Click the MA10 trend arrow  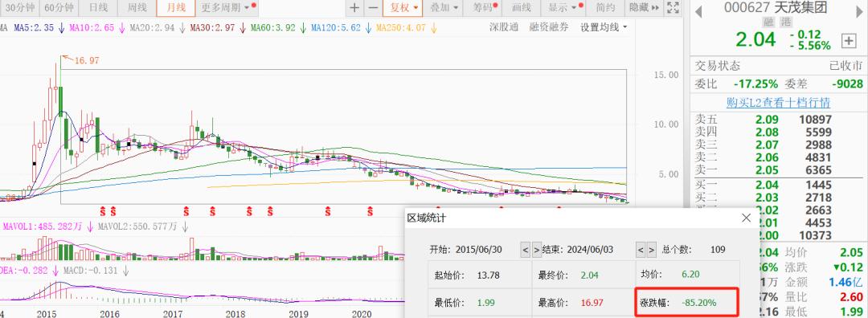click(122, 27)
